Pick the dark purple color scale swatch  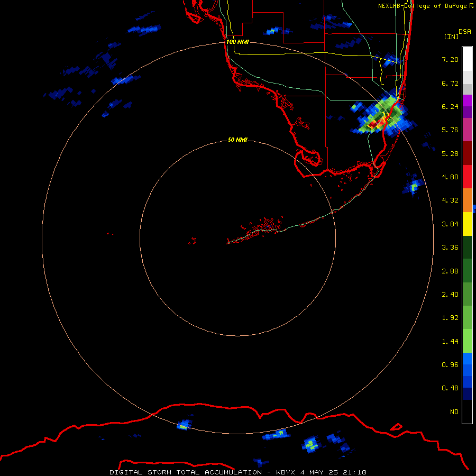tap(467, 112)
